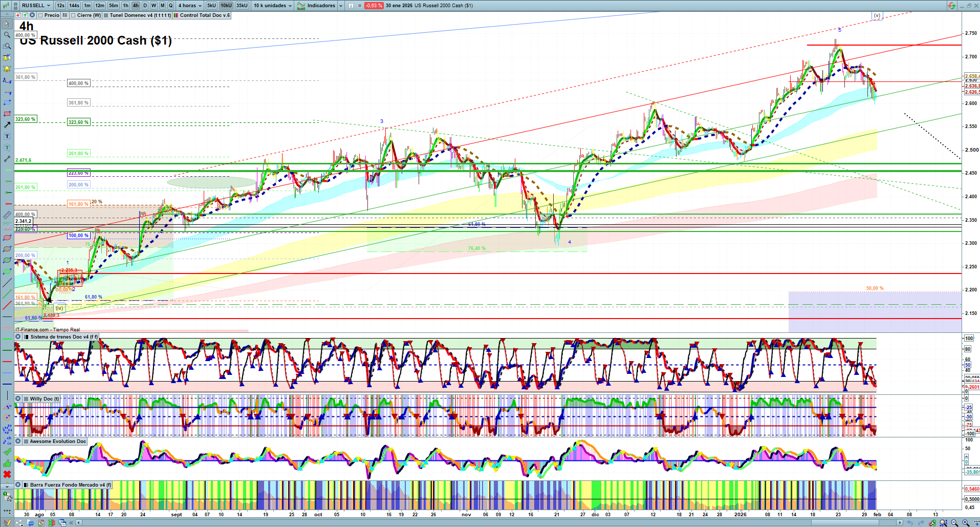Select the 56m timeframe
980x527 pixels.
click(114, 6)
